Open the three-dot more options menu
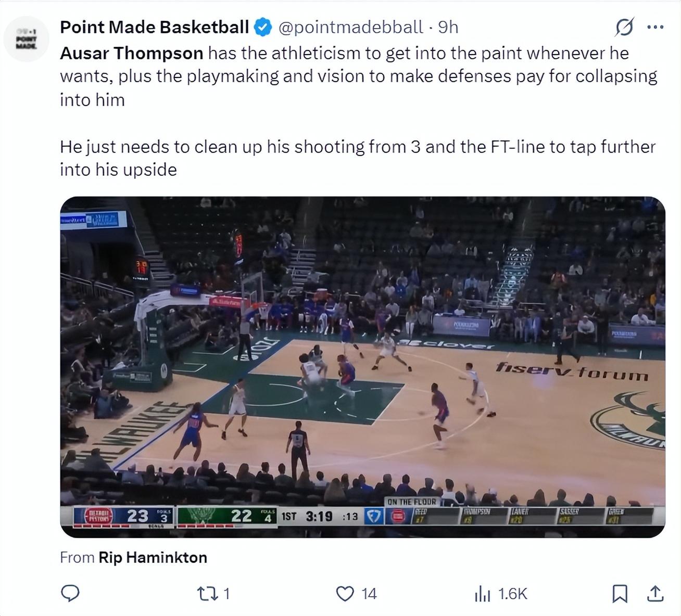This screenshot has width=681, height=616. [655, 27]
